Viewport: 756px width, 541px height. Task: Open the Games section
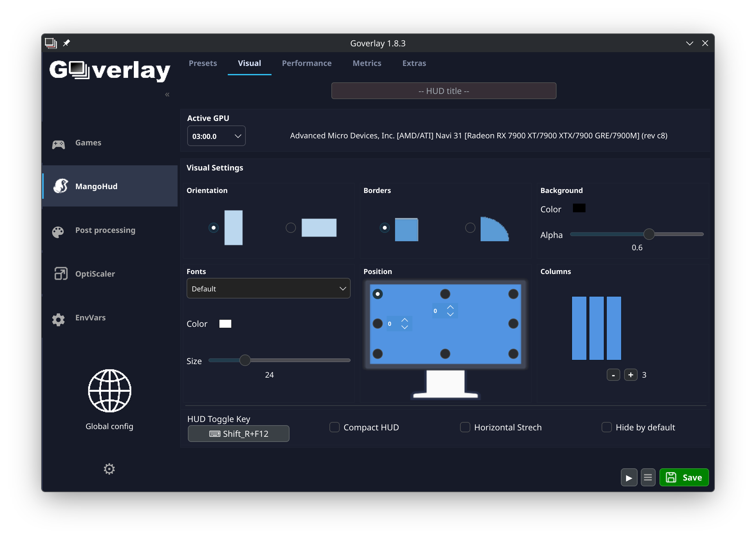click(110, 143)
